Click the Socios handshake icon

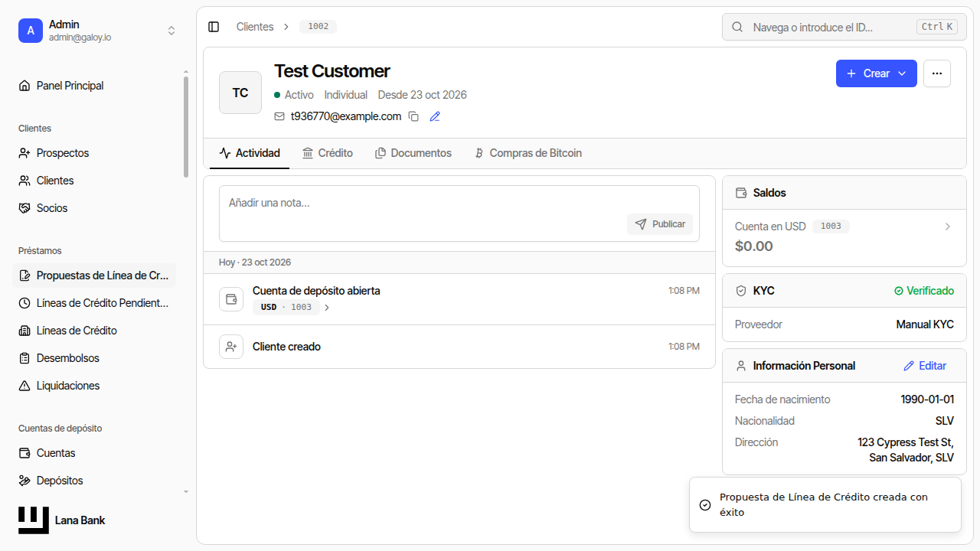(24, 208)
